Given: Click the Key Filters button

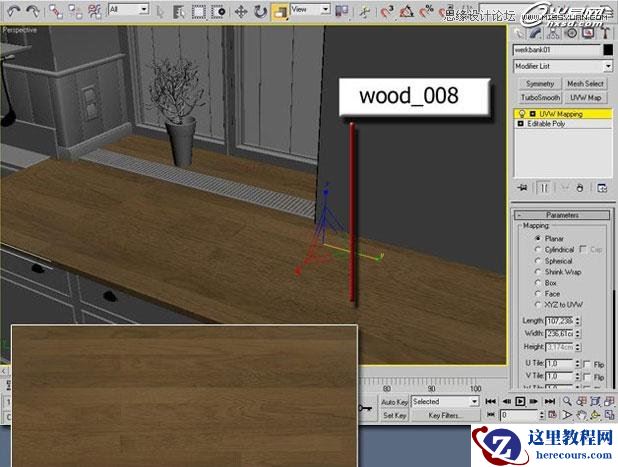Looking at the screenshot, I should (x=445, y=415).
